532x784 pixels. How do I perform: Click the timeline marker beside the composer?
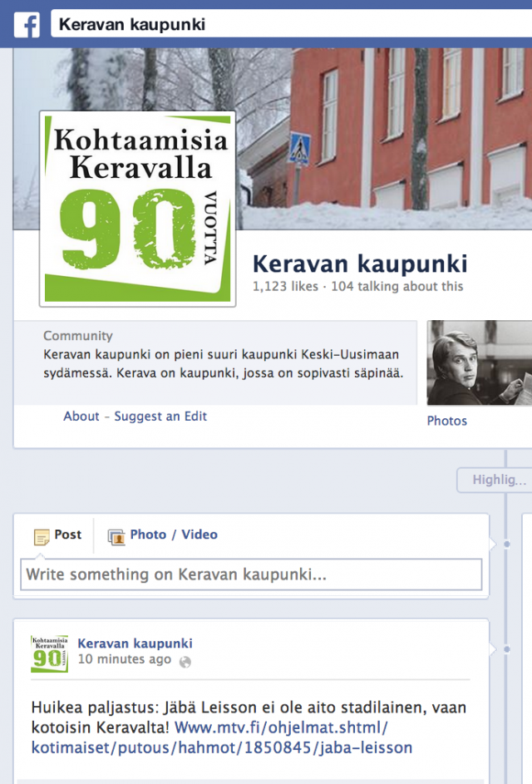pyautogui.click(x=507, y=544)
